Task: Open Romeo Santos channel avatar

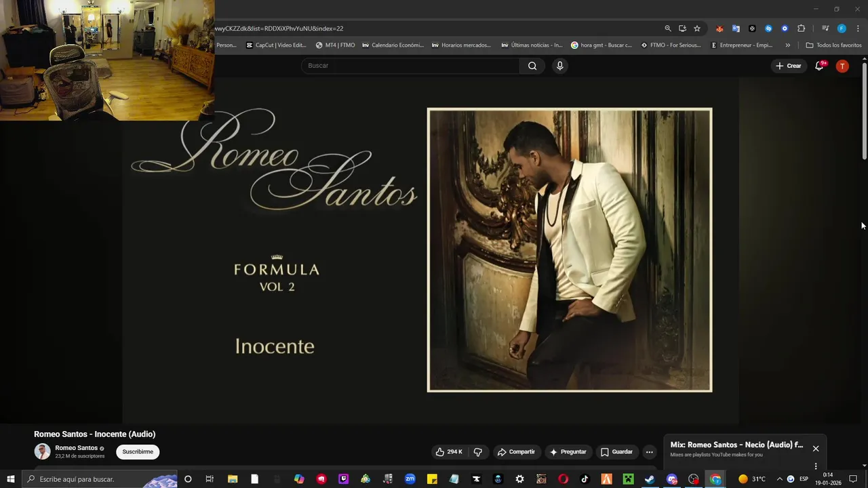Action: click(x=43, y=451)
